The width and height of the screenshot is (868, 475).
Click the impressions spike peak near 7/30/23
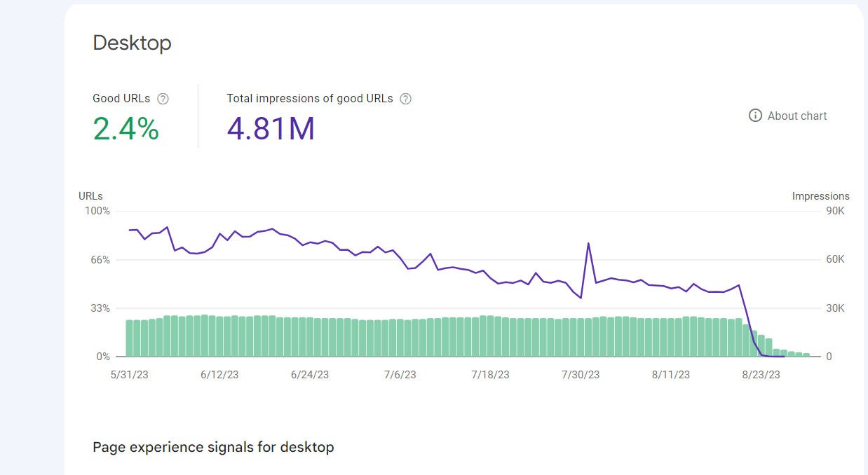coord(588,244)
